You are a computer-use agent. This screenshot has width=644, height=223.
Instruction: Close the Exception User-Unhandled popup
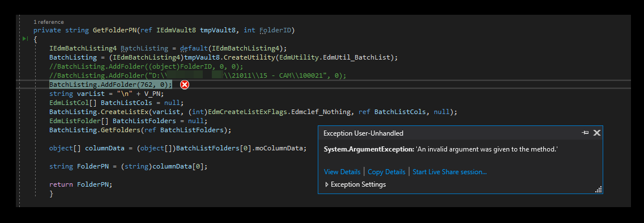(597, 132)
